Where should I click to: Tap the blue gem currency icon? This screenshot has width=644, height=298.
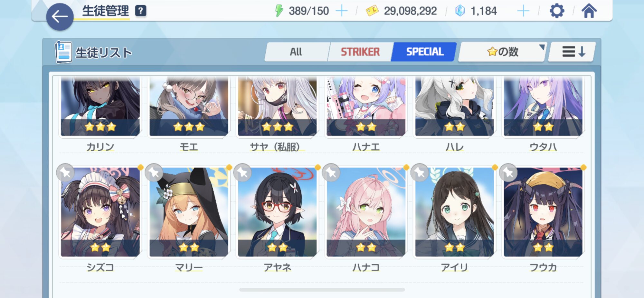(460, 11)
